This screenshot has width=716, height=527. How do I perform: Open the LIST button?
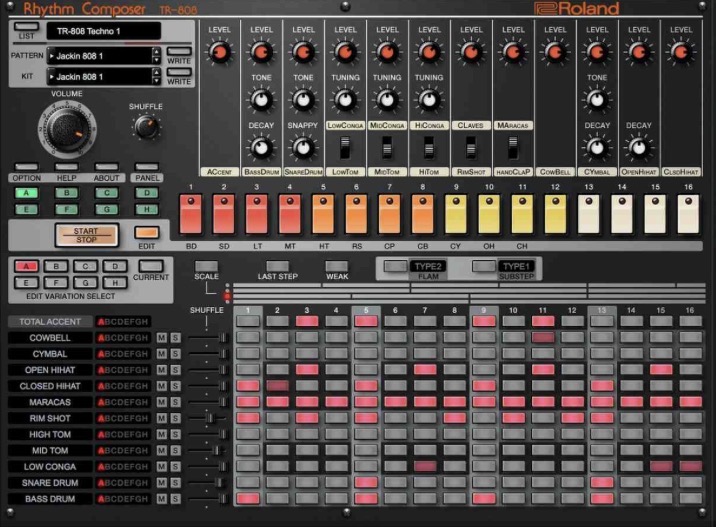pos(26,26)
